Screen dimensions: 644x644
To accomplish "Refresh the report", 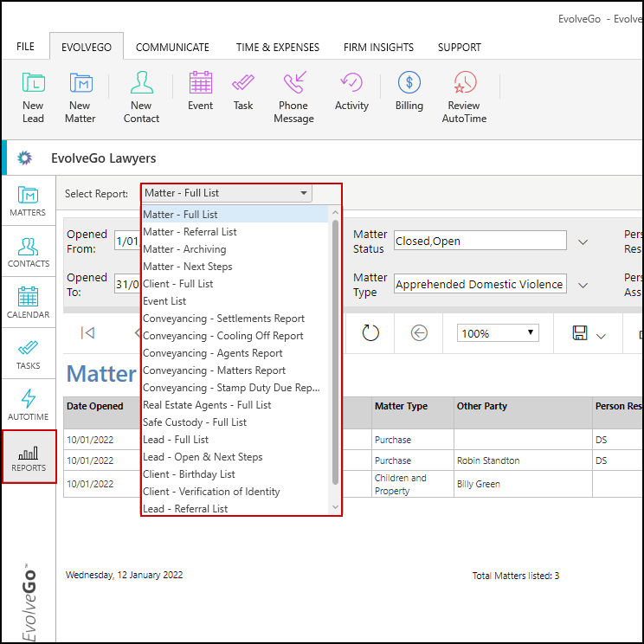I will click(x=370, y=332).
